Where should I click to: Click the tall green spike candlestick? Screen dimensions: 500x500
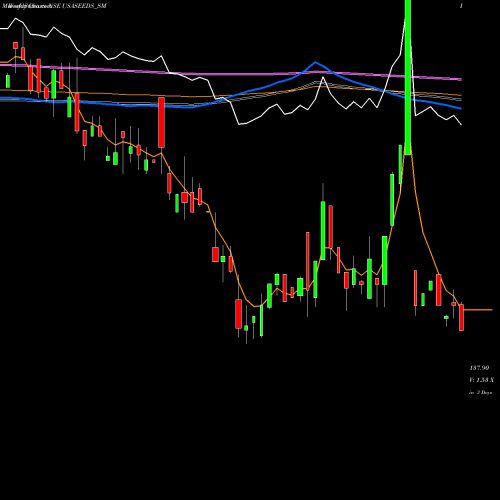click(x=408, y=77)
